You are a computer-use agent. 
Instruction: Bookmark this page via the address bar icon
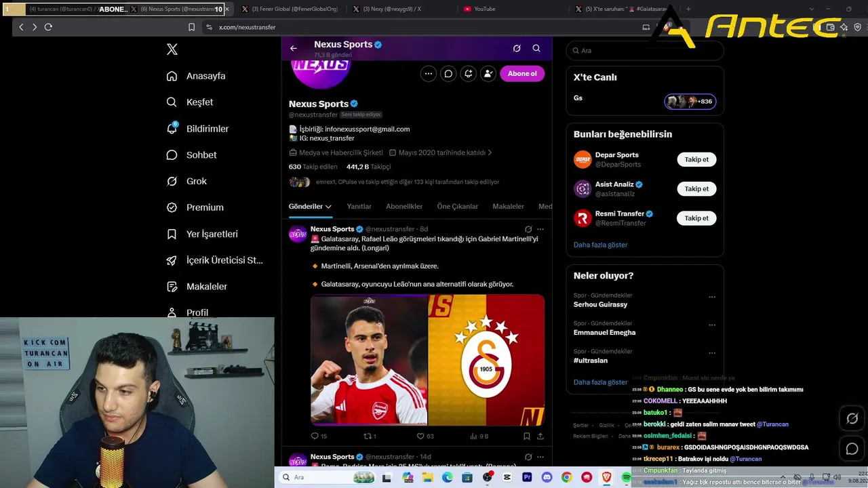click(191, 27)
